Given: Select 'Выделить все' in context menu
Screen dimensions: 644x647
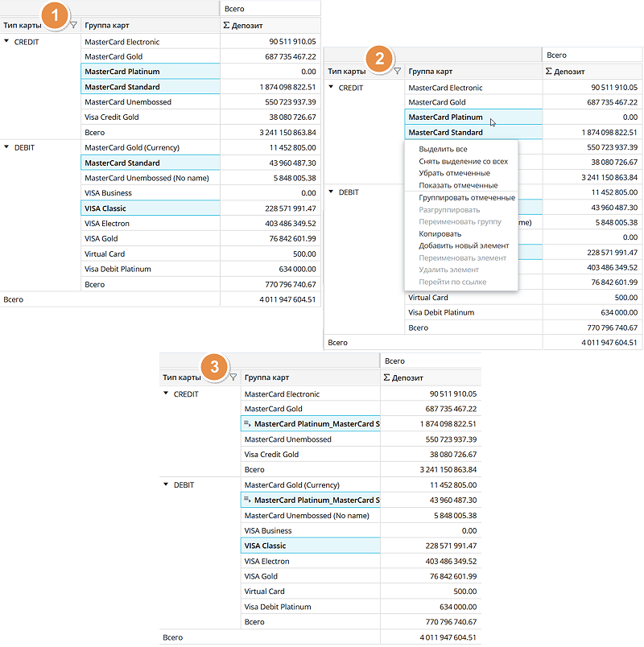Looking at the screenshot, I should (x=443, y=150).
